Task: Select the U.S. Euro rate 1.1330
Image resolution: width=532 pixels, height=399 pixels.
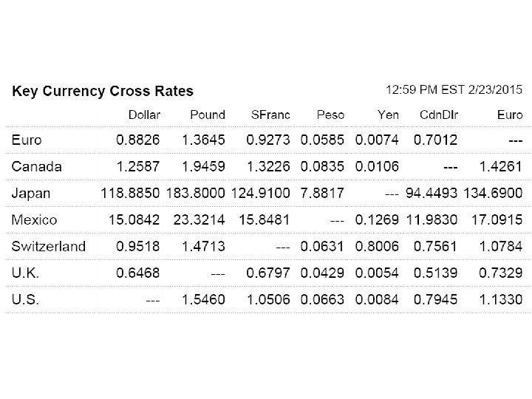Action: [502, 300]
